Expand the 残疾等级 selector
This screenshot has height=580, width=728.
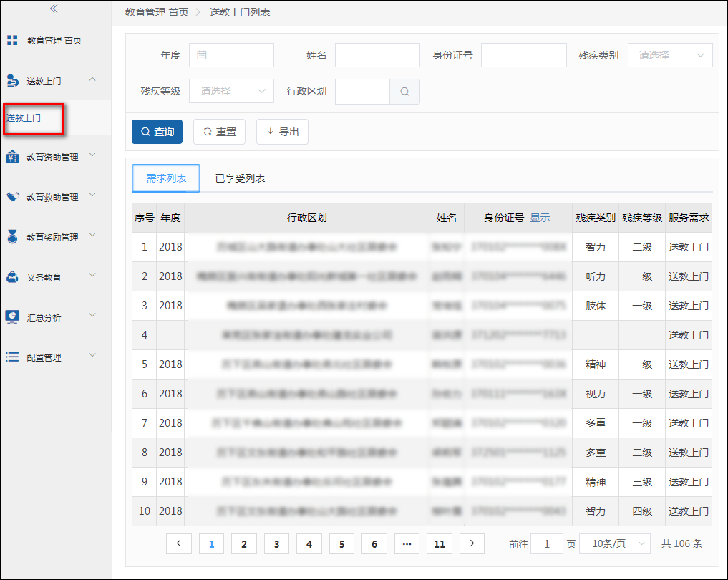pos(230,92)
